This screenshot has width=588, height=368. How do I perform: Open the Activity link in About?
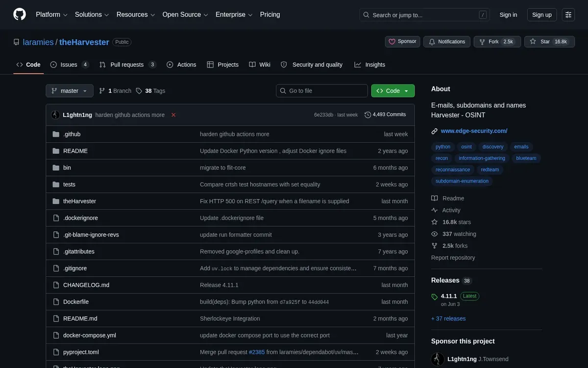coord(446,210)
